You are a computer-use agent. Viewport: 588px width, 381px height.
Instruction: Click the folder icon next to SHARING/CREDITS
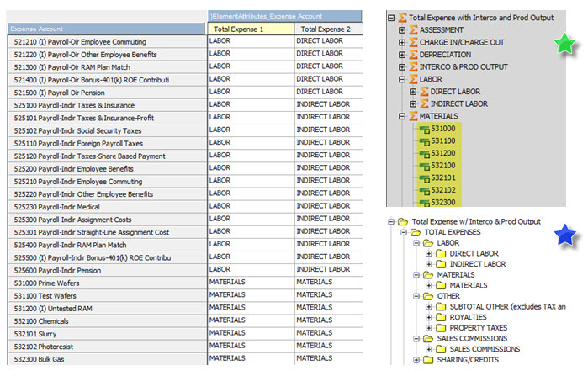point(428,360)
